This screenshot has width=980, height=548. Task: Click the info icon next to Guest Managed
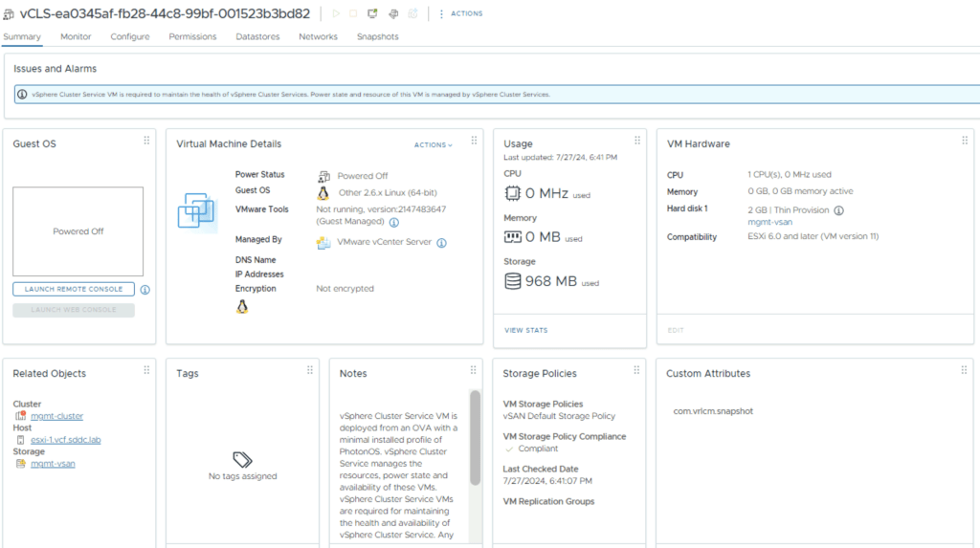pyautogui.click(x=393, y=222)
